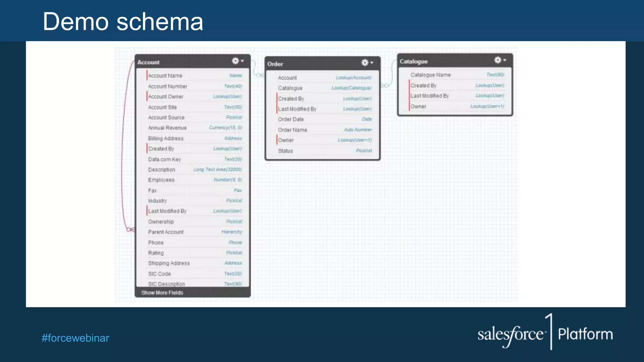Click the #forcewebinar hashtag

(75, 338)
